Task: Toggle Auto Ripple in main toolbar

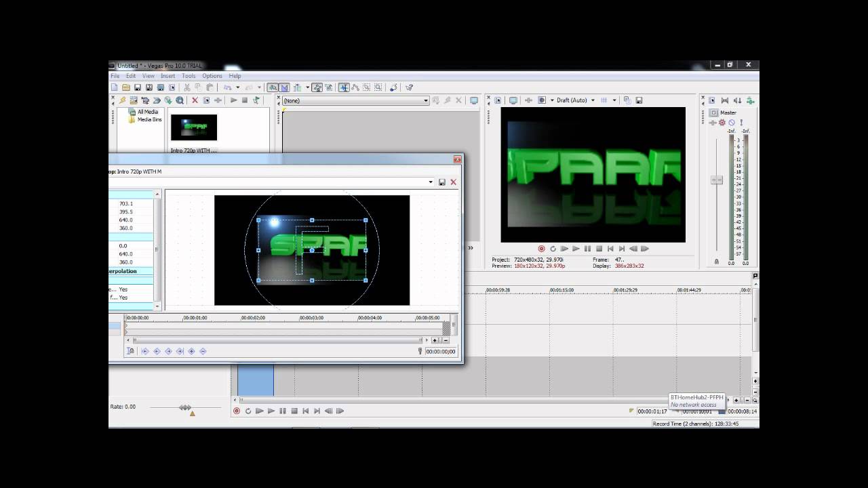Action: point(297,87)
